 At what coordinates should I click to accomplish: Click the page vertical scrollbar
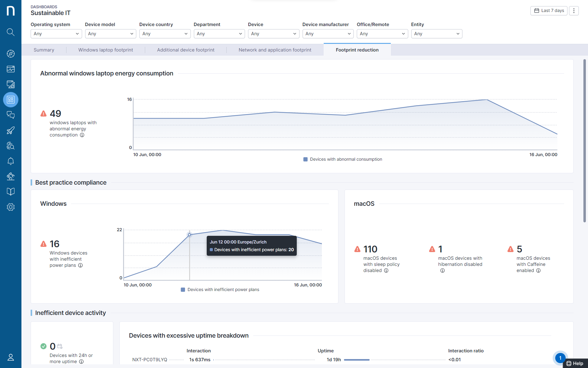pyautogui.click(x=584, y=141)
